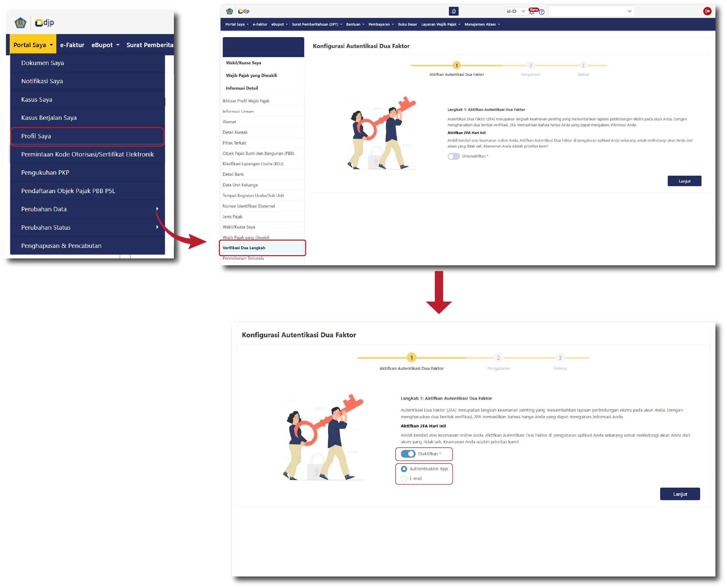The width and height of the screenshot is (727, 588).
Task: Click the Garuda emblem in left panel
Action: click(20, 23)
